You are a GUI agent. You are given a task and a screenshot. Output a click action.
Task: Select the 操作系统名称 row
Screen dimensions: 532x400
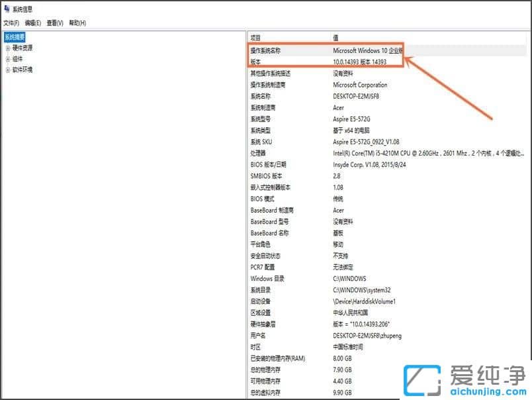click(298, 50)
